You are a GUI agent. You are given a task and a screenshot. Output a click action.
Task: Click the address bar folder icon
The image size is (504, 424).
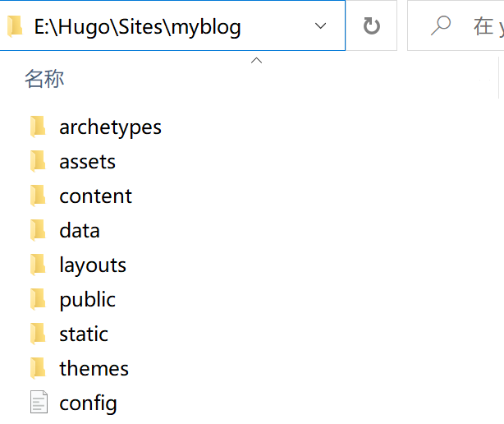tap(15, 26)
